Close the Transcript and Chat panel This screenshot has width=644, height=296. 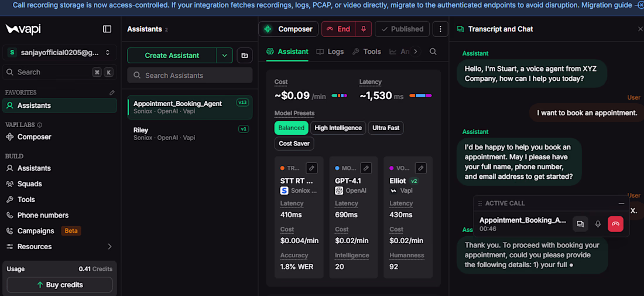click(640, 29)
